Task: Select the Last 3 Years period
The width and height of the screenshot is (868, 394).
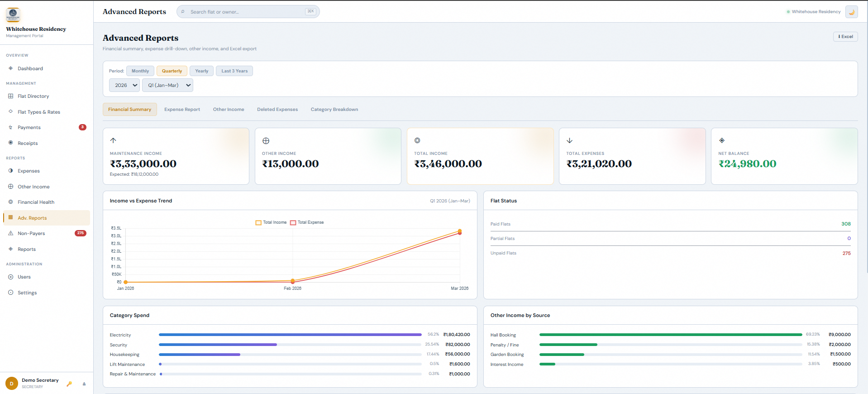Action: coord(234,71)
